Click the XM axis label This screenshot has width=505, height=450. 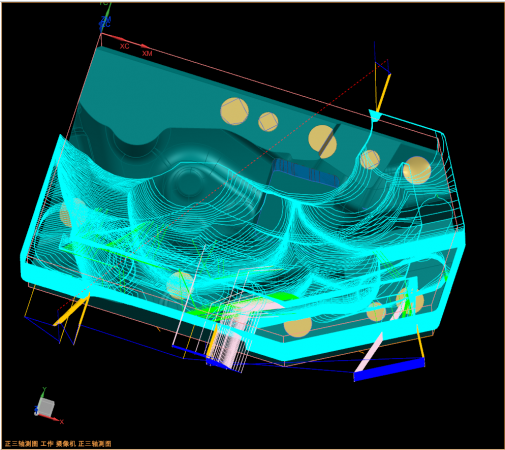(147, 53)
